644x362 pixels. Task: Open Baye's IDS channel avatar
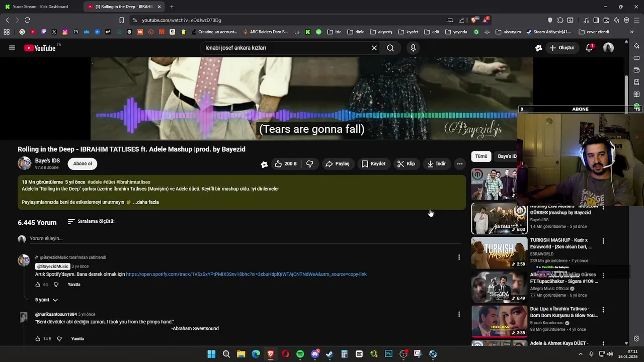coord(24,163)
